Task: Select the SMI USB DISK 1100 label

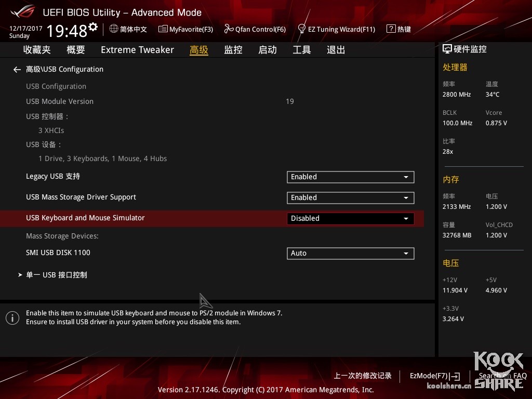Action: pyautogui.click(x=58, y=253)
